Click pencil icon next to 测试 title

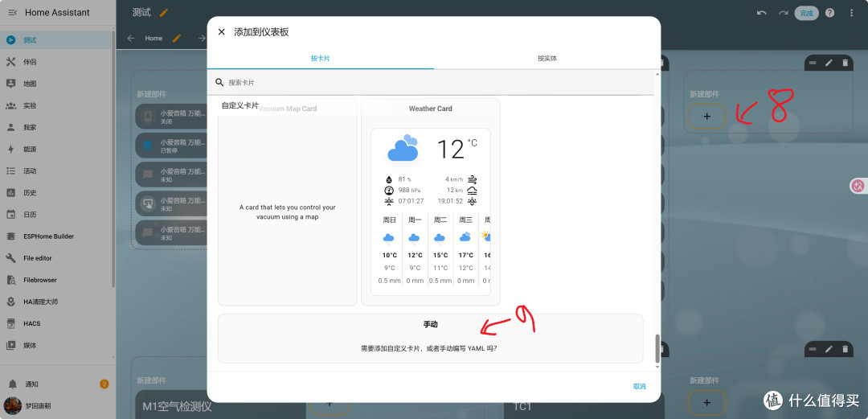[x=164, y=12]
